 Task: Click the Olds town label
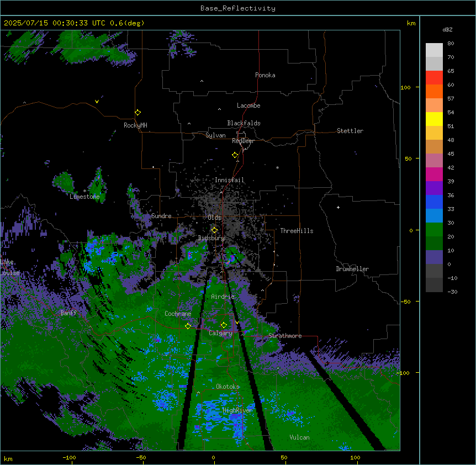pyautogui.click(x=214, y=218)
